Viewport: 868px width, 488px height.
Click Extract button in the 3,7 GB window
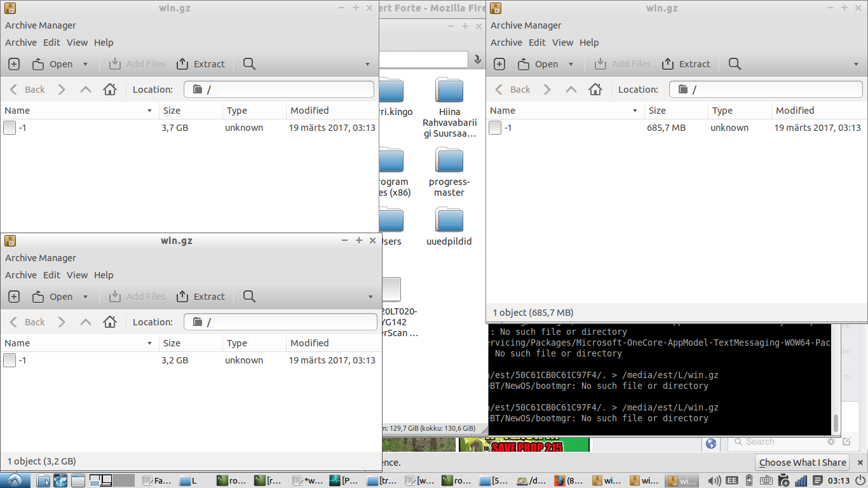point(201,64)
